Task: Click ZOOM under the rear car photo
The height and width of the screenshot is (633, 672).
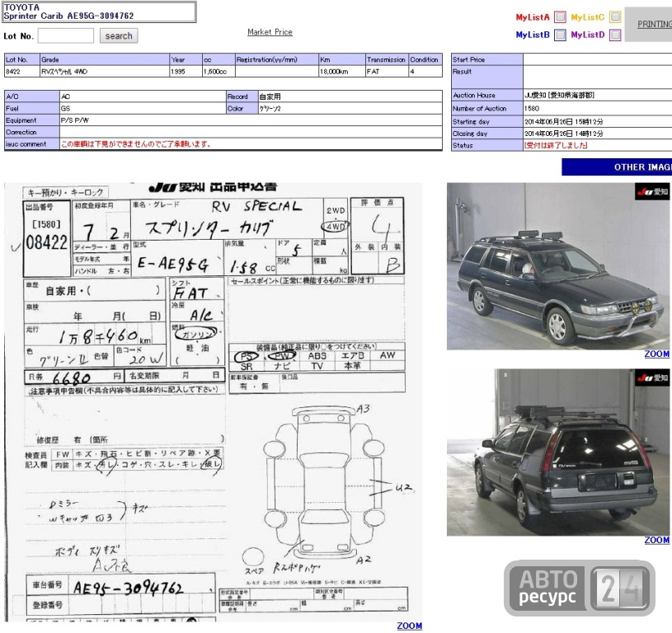Action: tap(656, 540)
